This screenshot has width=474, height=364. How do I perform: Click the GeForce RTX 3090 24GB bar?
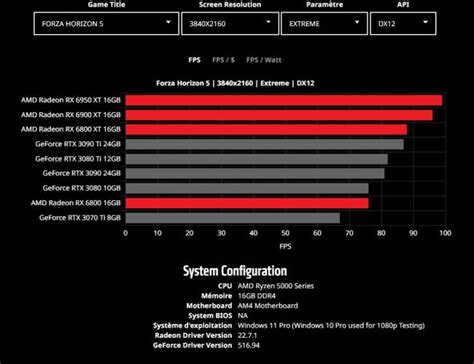tap(255, 174)
